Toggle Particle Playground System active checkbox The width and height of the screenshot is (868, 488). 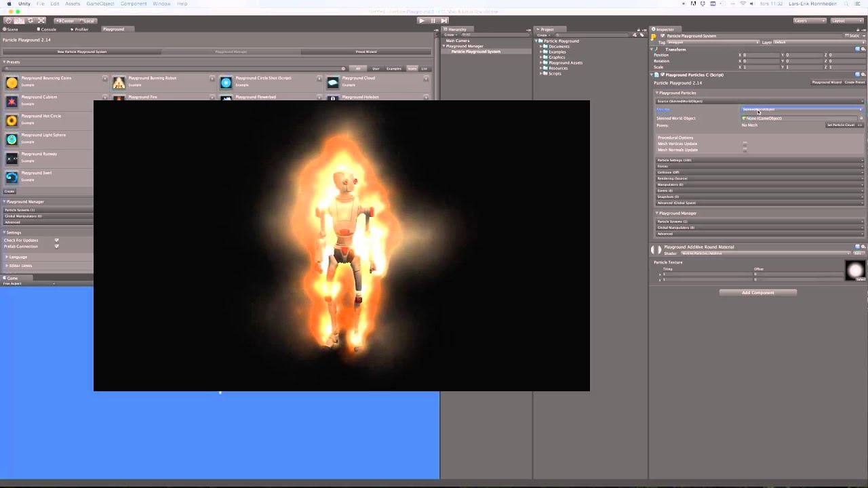coord(663,36)
